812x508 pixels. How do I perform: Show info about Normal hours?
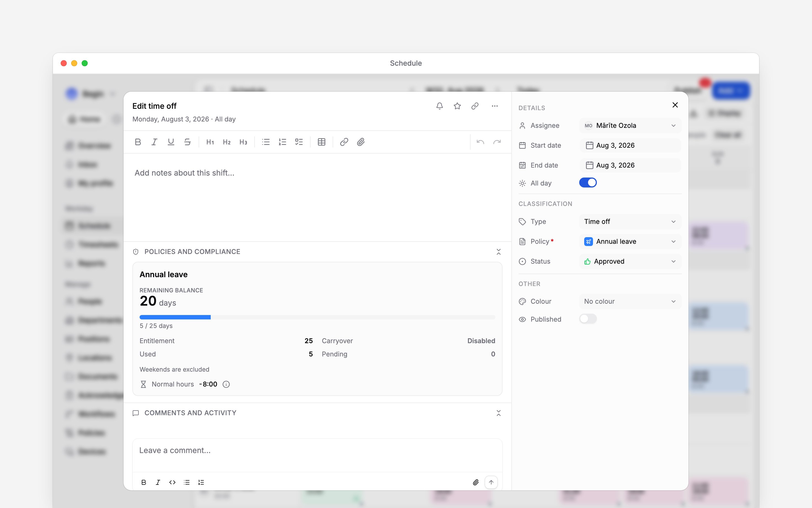[226, 384]
